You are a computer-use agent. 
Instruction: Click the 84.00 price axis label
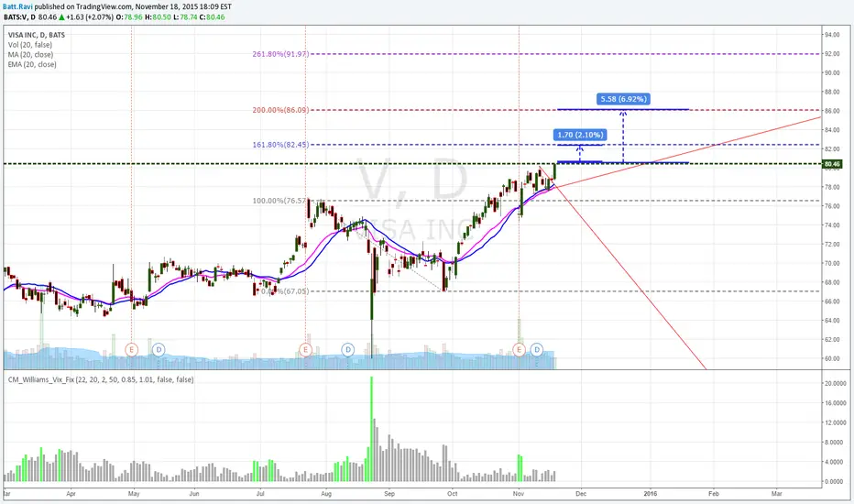[832, 130]
